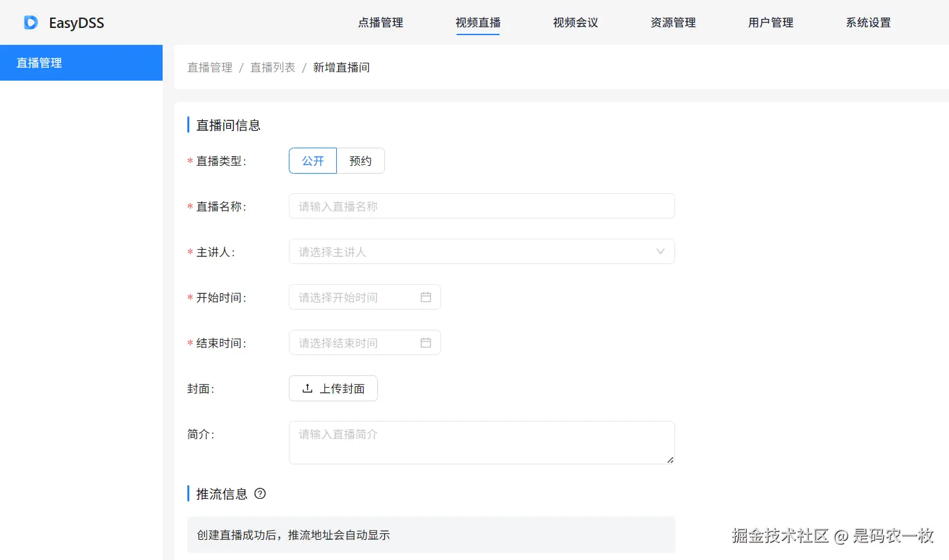This screenshot has width=949, height=560.
Task: Click the 请选择结束时间 date field
Action: [x=365, y=343]
